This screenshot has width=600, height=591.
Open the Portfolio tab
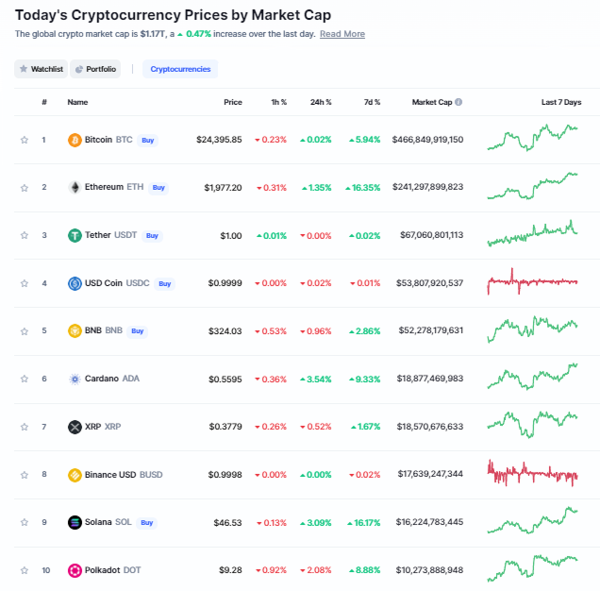click(x=95, y=69)
